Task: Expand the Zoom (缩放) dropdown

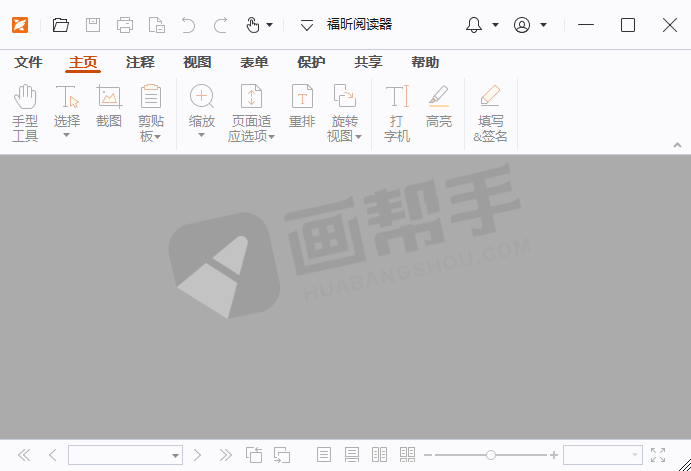Action: point(202,134)
